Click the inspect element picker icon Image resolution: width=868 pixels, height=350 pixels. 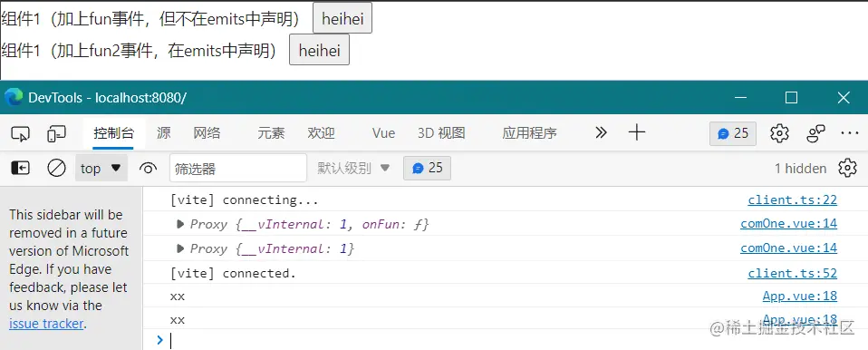[x=21, y=133]
